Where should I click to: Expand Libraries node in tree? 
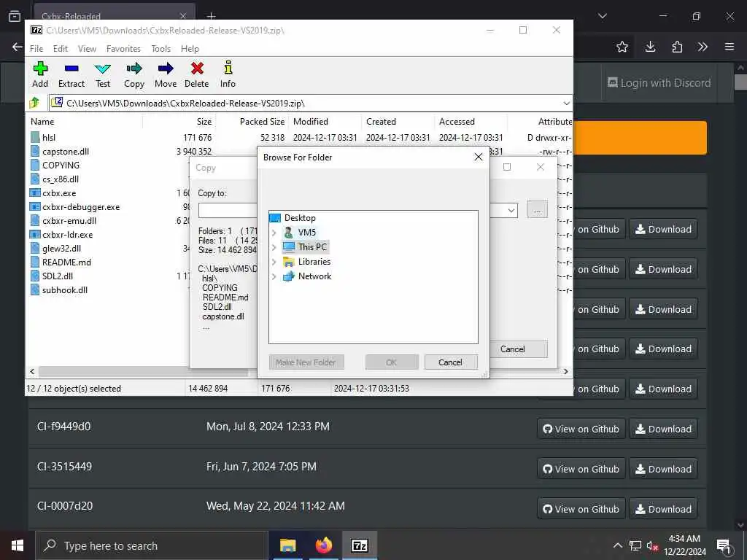[274, 262]
